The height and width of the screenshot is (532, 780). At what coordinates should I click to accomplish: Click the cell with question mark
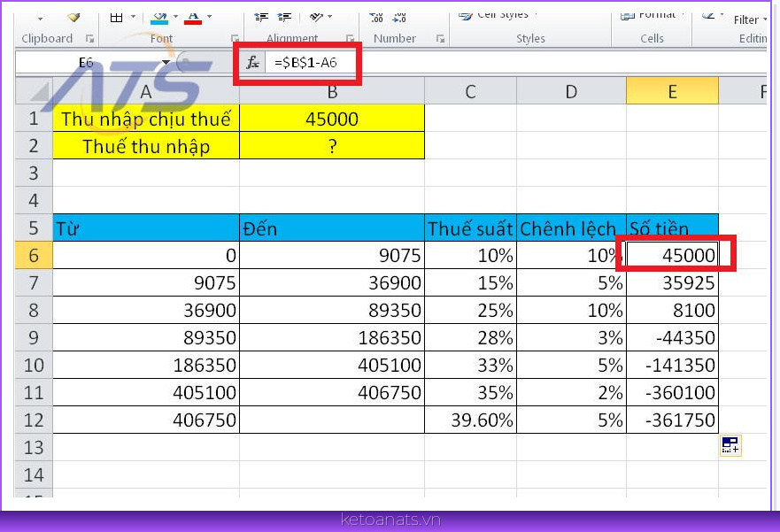point(332,146)
